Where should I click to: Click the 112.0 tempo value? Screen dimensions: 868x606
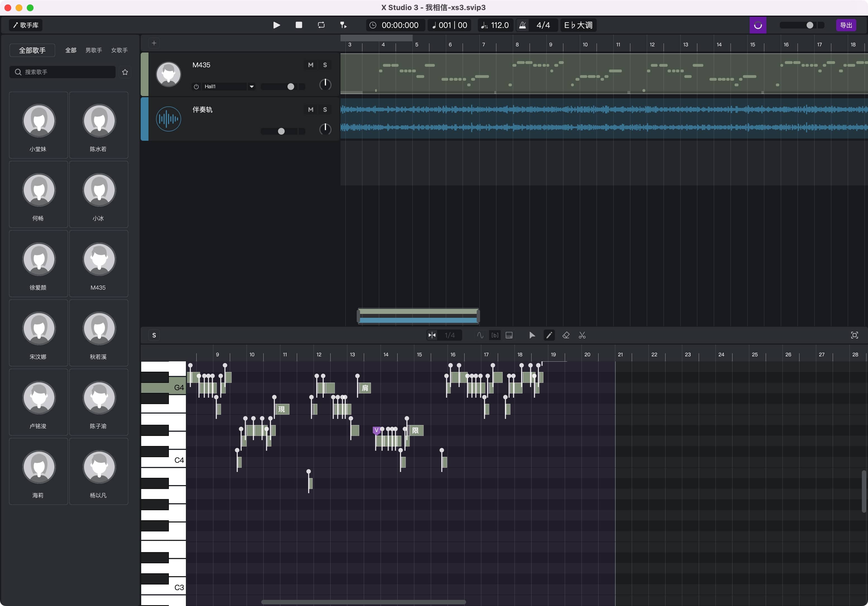pos(499,25)
